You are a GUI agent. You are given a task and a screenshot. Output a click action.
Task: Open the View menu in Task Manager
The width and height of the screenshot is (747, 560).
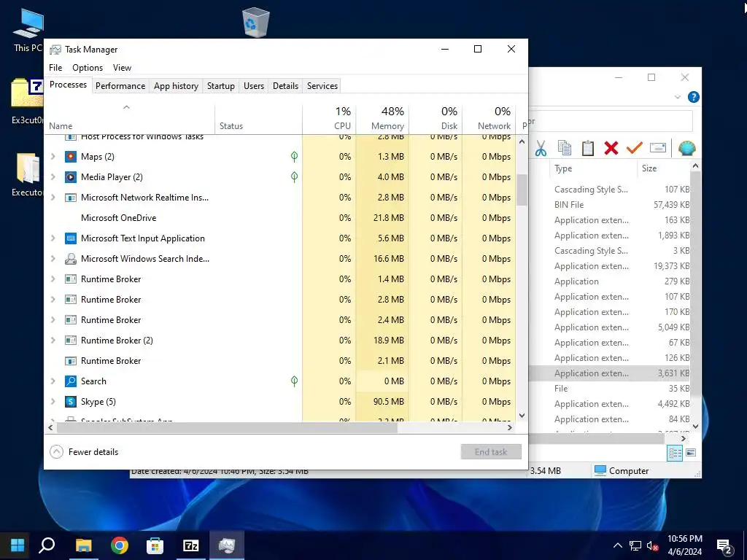point(122,68)
